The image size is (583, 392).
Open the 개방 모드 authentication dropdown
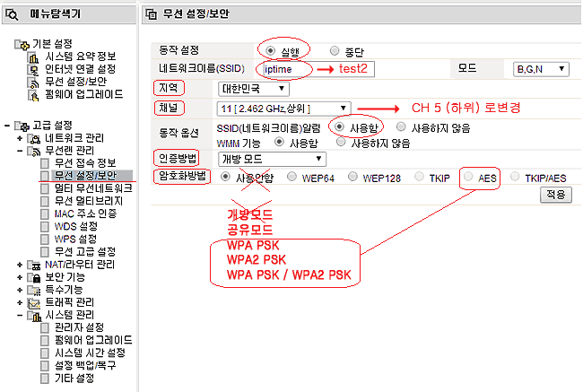tap(272, 159)
